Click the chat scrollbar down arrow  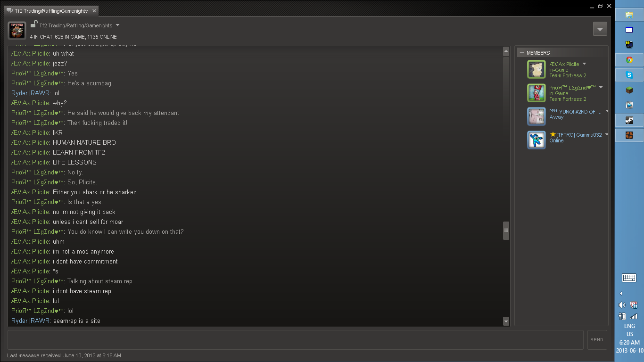506,321
